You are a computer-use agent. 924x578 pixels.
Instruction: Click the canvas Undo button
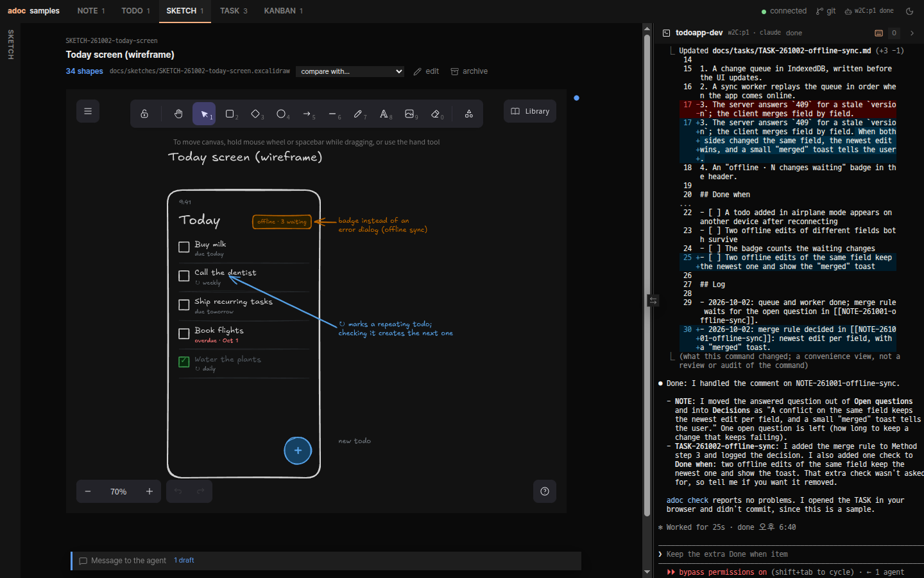[178, 491]
